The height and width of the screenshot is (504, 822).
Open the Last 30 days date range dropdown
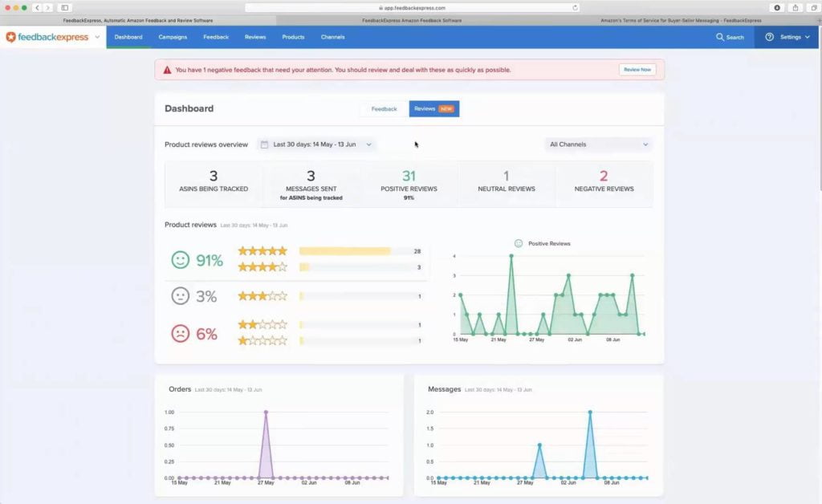pos(317,144)
